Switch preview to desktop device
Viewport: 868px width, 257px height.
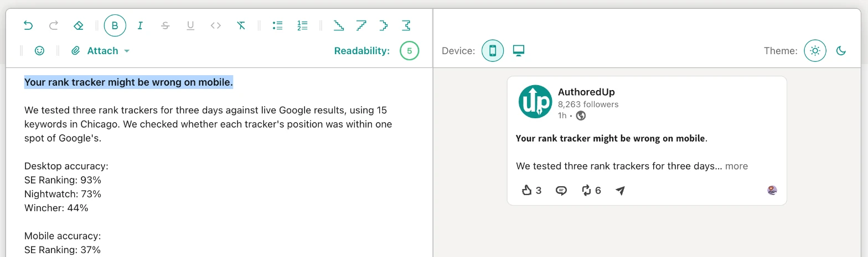pyautogui.click(x=518, y=51)
